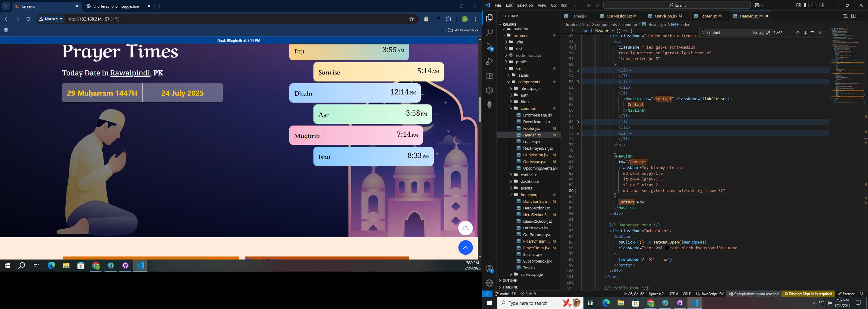This screenshot has width=868, height=309.
Task: Toggle the Secondary Side Bar visibility
Action: [822, 5]
